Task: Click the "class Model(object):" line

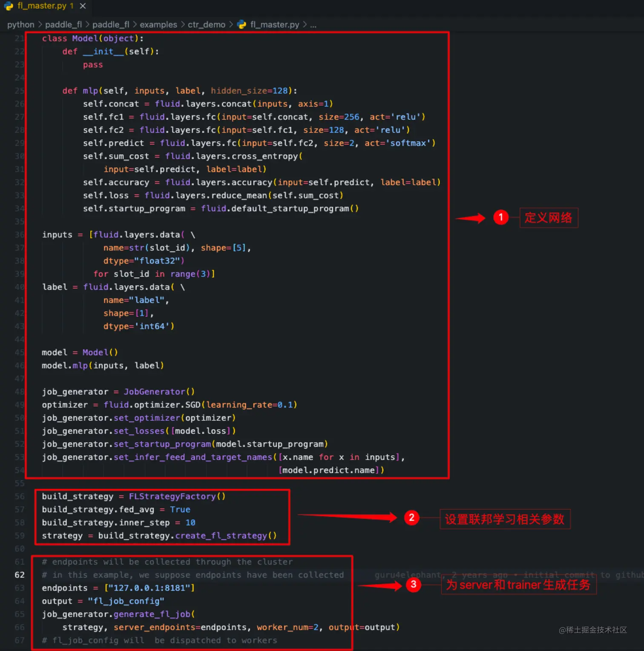Action: [93, 38]
